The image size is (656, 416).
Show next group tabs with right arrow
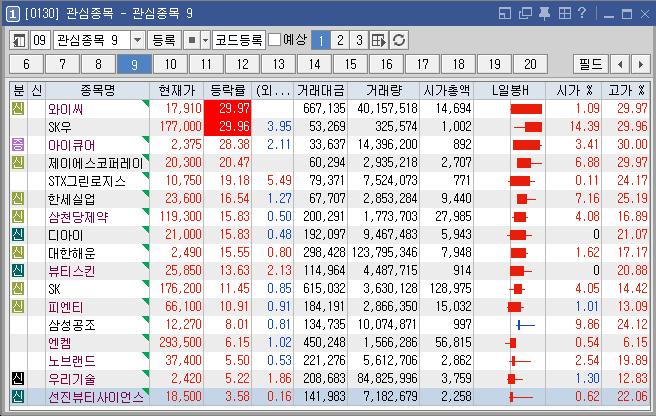tap(640, 64)
